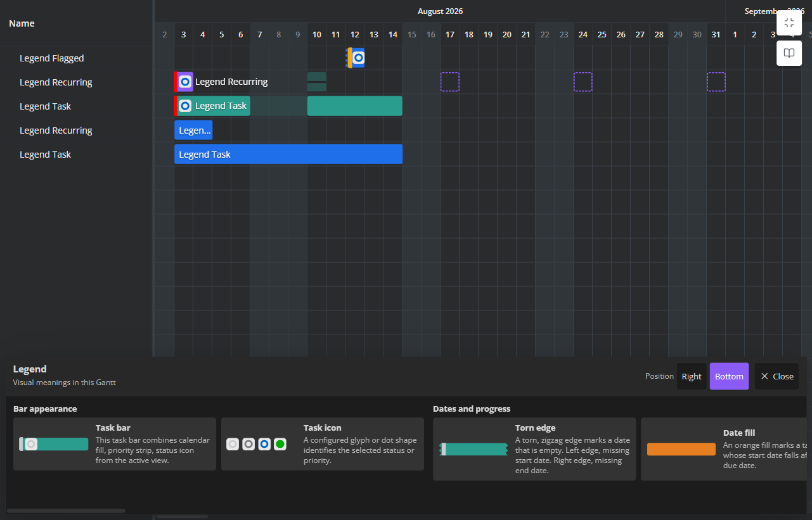Screen dimensions: 812x520
Task: Set legend position to Bottom
Action: coord(729,376)
